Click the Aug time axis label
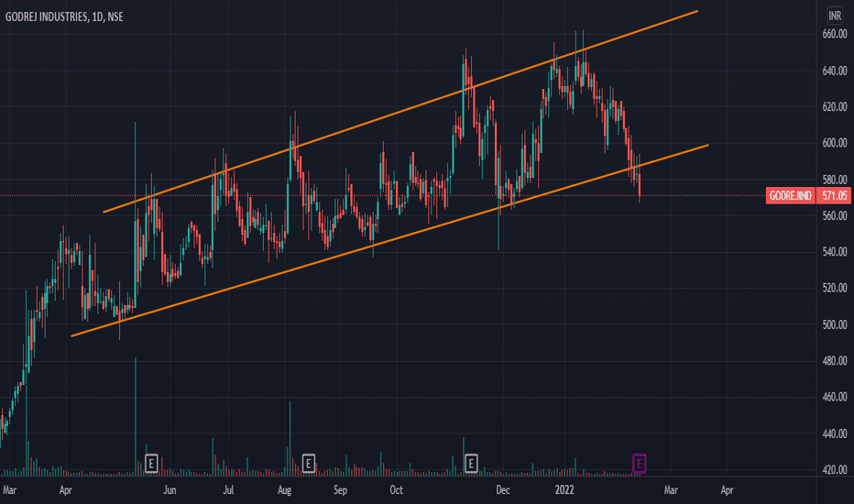 [284, 490]
